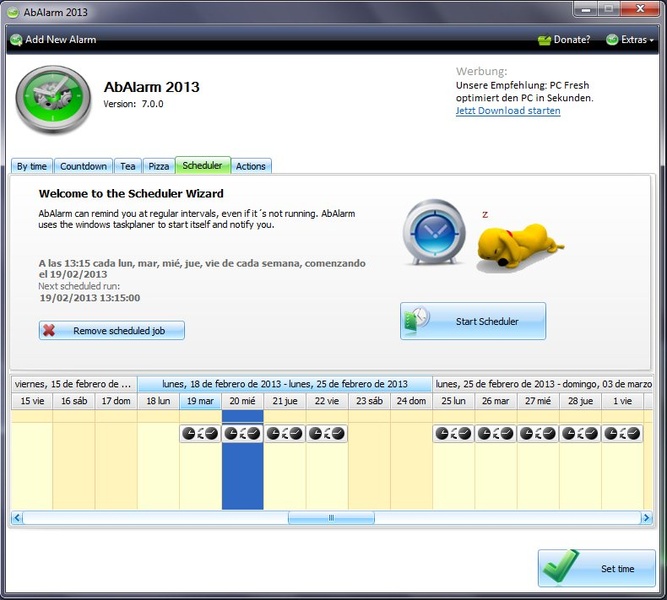Click the Version: 7.0.0 text

coord(133,104)
